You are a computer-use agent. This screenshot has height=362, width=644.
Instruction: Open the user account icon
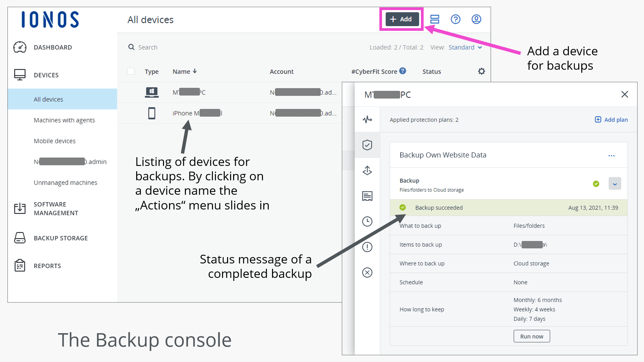[x=476, y=19]
